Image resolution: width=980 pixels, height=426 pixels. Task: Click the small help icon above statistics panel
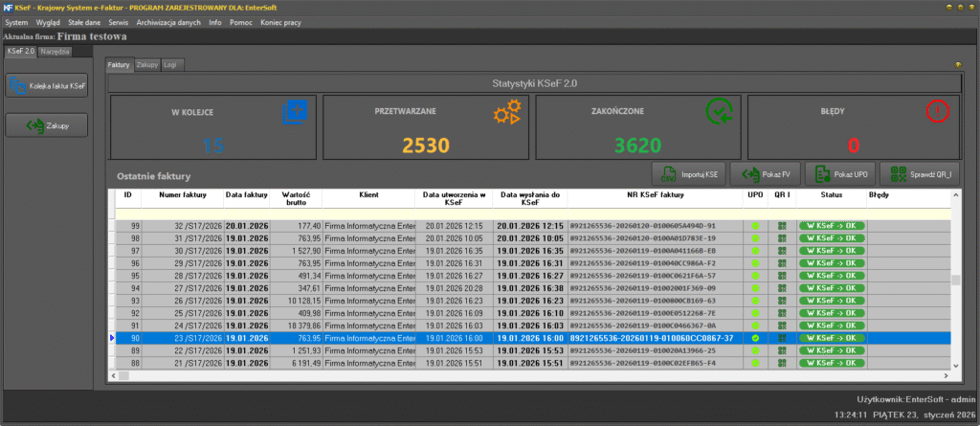[x=958, y=65]
